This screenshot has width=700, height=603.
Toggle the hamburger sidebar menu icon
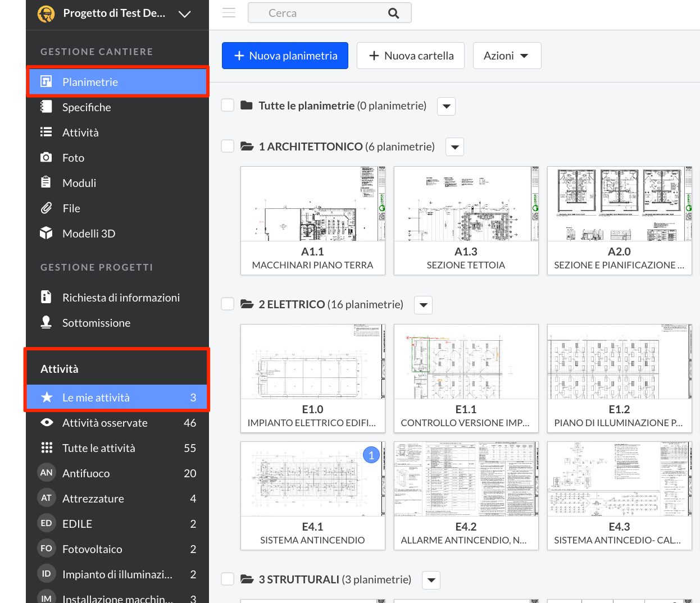[x=229, y=13]
